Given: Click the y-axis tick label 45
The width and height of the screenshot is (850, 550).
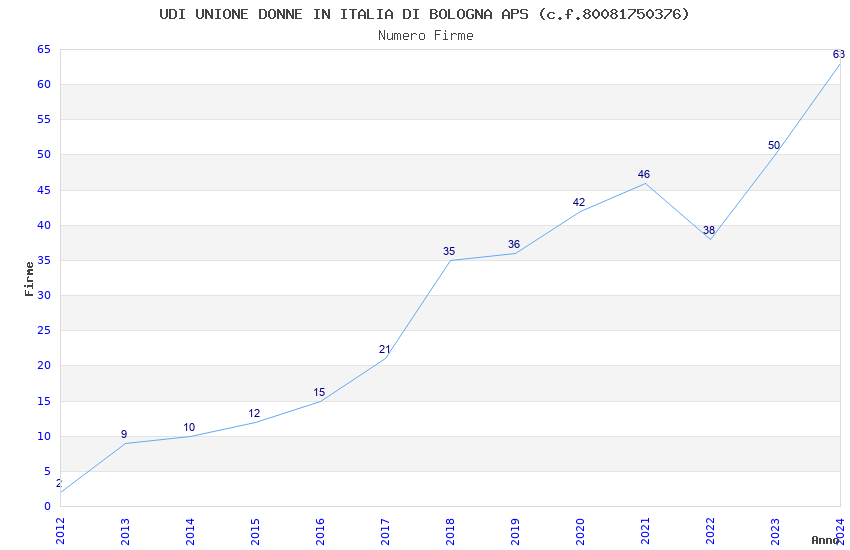Looking at the screenshot, I should [44, 190].
